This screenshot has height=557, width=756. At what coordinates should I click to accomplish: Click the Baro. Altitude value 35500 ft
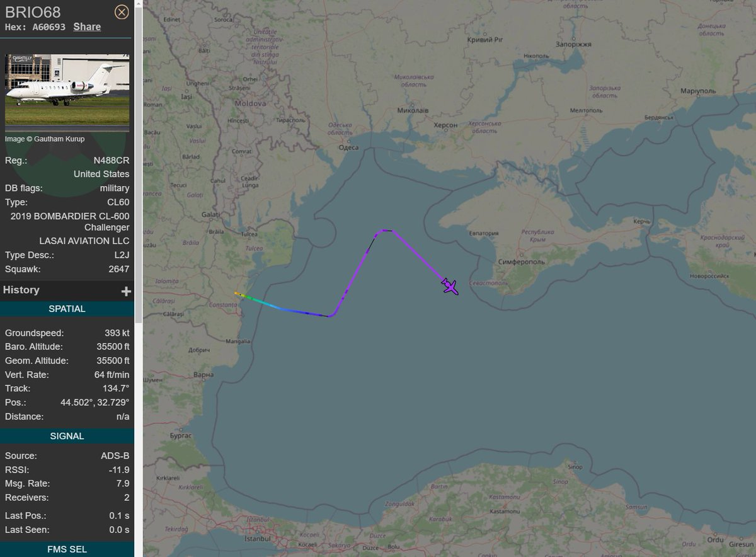coord(113,347)
